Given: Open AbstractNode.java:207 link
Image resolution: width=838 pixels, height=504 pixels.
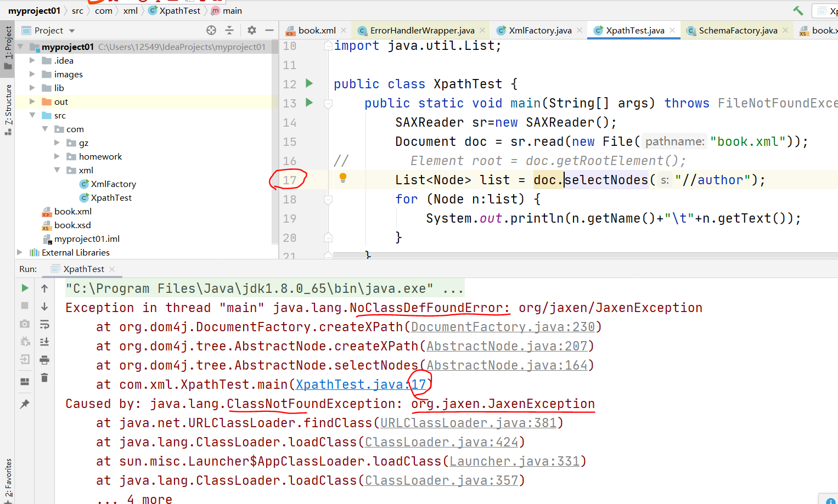Looking at the screenshot, I should (507, 346).
